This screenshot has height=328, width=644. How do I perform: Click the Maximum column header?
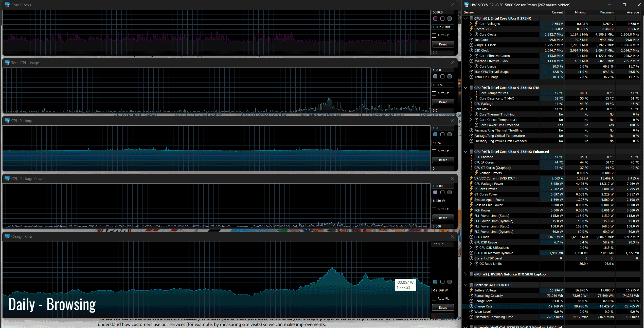click(606, 12)
